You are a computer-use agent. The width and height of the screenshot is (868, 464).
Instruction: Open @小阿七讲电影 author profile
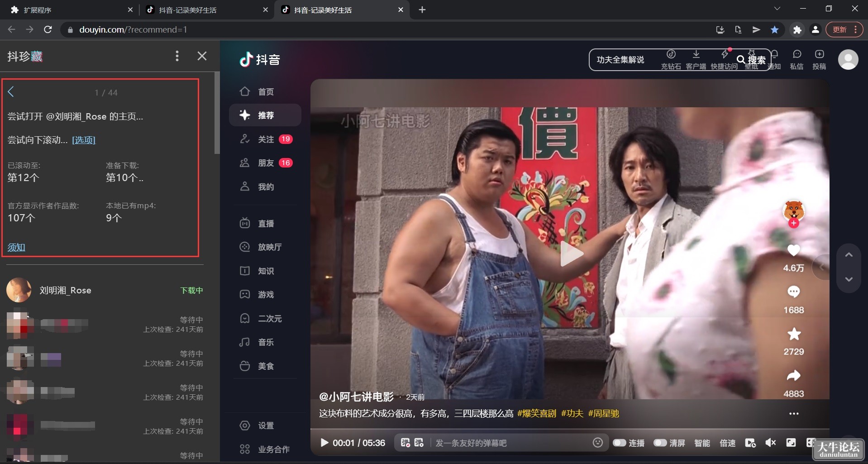tap(356, 397)
